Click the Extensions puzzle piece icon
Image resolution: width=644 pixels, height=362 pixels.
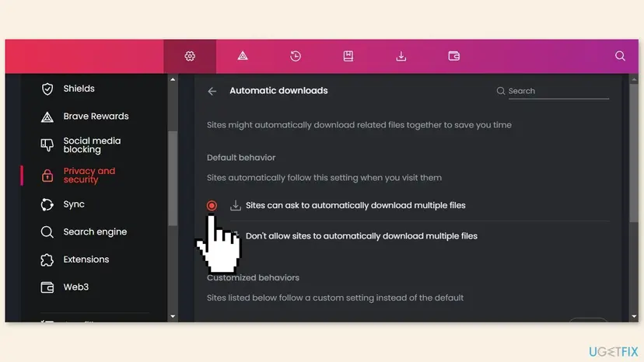point(47,259)
